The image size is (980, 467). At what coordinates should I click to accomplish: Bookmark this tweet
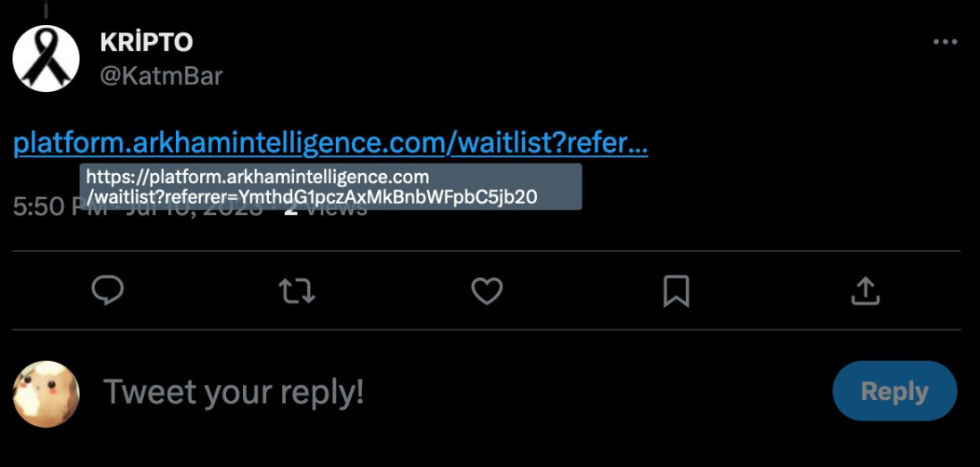click(676, 292)
